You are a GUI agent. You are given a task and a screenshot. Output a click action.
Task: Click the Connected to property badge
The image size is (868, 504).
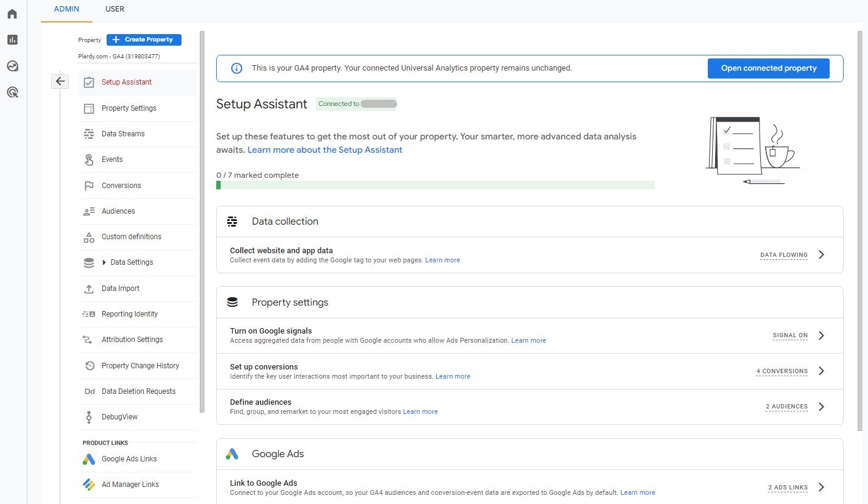pos(356,104)
